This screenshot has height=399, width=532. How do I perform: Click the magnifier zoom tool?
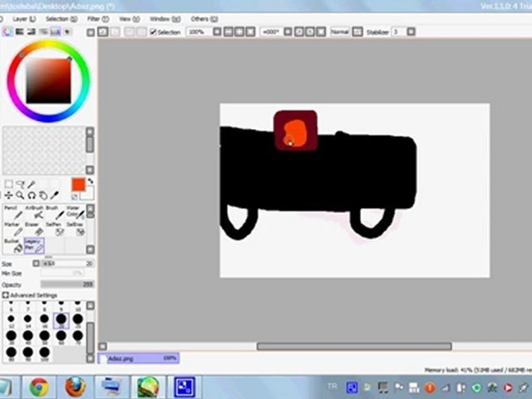click(x=20, y=195)
